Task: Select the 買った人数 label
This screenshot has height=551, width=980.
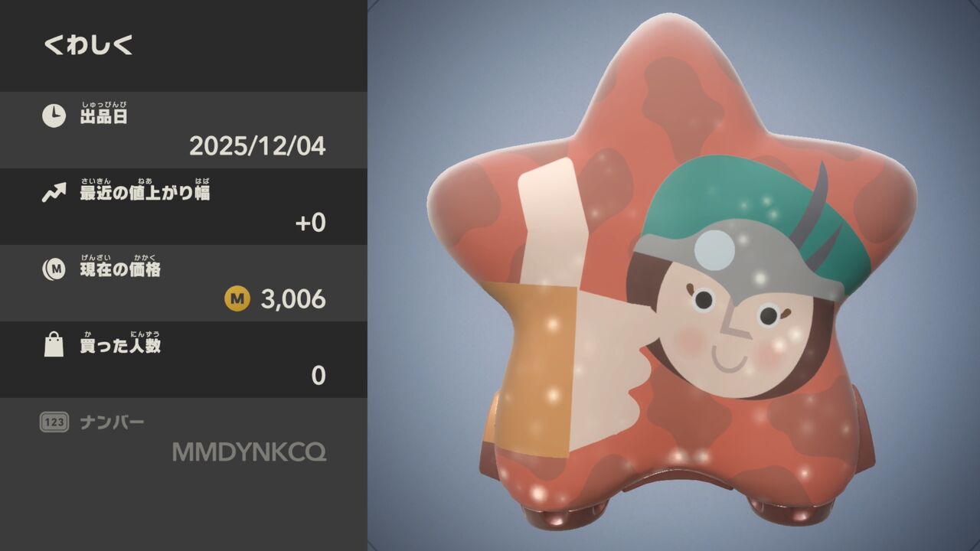Action: click(x=120, y=346)
